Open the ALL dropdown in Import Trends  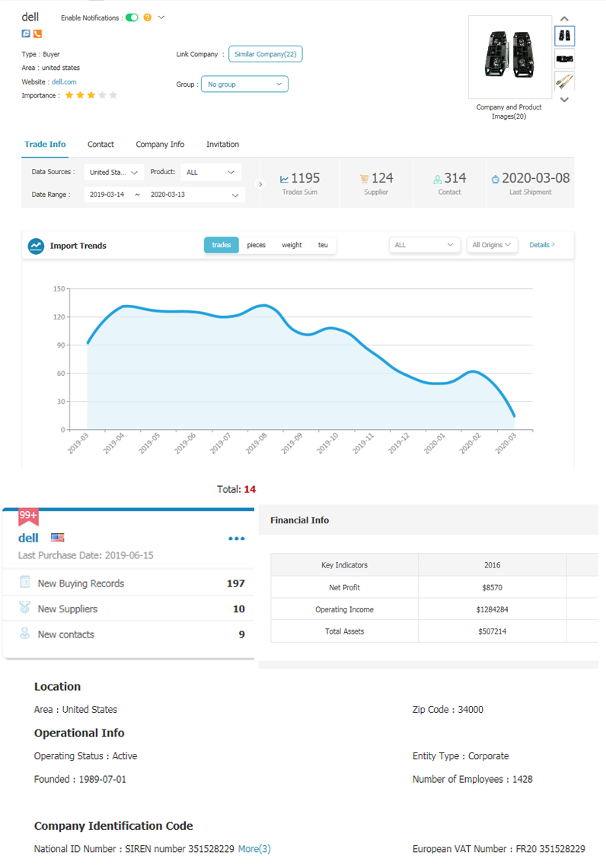[425, 245]
